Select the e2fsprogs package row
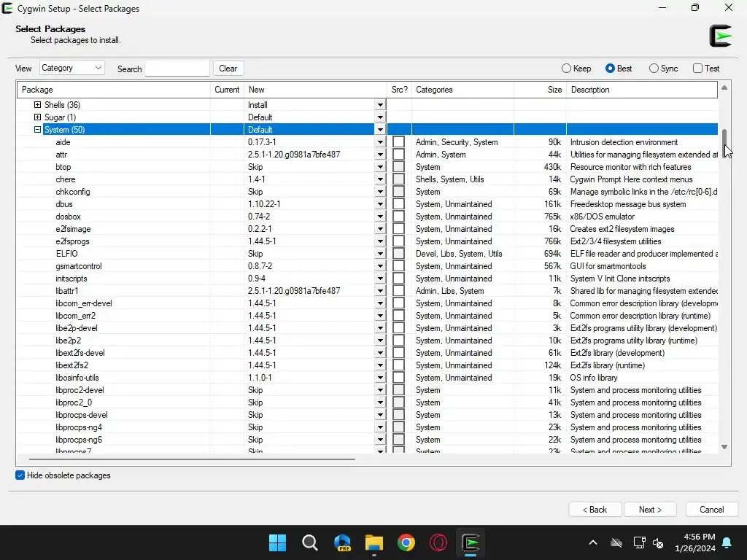The image size is (747, 560). (368, 241)
